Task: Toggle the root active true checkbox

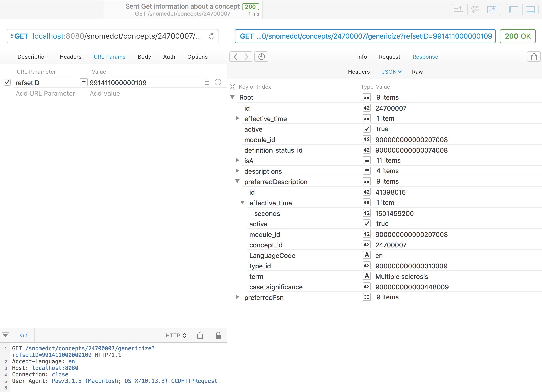Action: pos(367,129)
